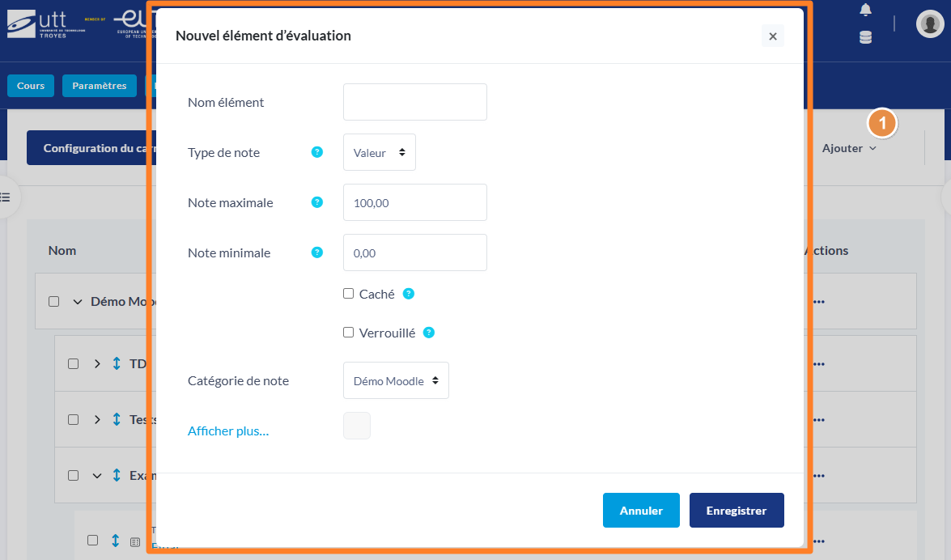This screenshot has height=560, width=951.
Task: Open help icon beside Verrouillé
Action: coord(429,333)
